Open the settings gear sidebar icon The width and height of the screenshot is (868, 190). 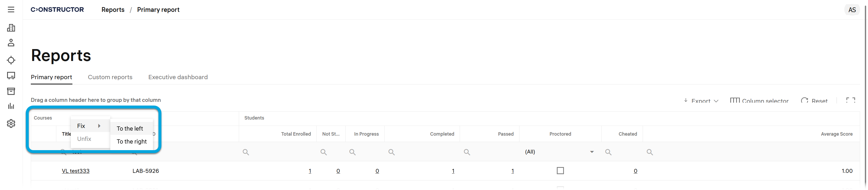pos(11,123)
